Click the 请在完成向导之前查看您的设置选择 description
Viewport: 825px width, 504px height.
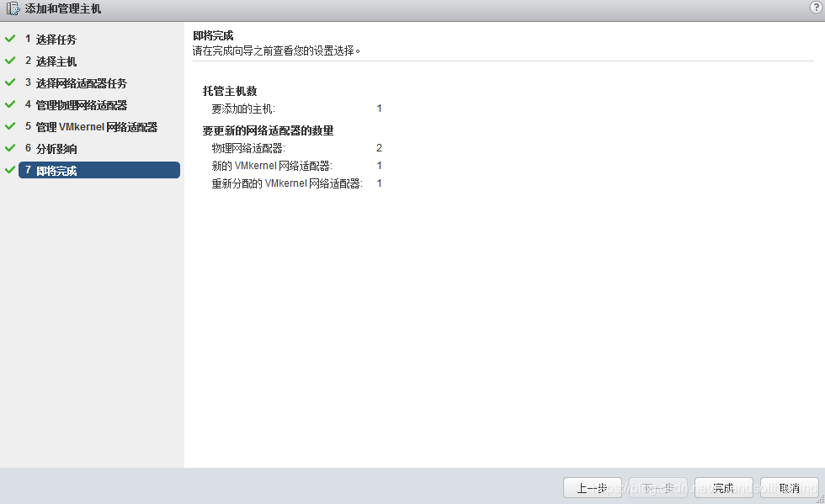277,51
